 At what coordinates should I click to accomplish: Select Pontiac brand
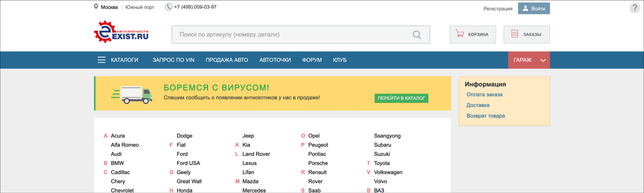(317, 154)
